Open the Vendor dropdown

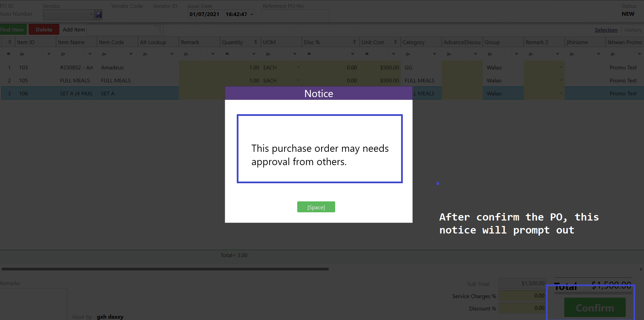click(x=91, y=14)
